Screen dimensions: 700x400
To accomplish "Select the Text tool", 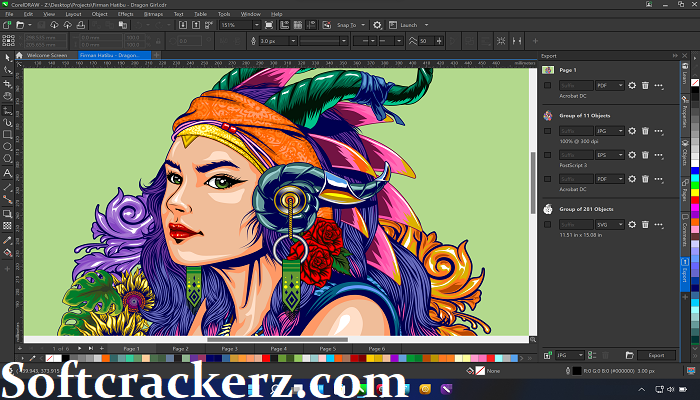I will point(8,173).
